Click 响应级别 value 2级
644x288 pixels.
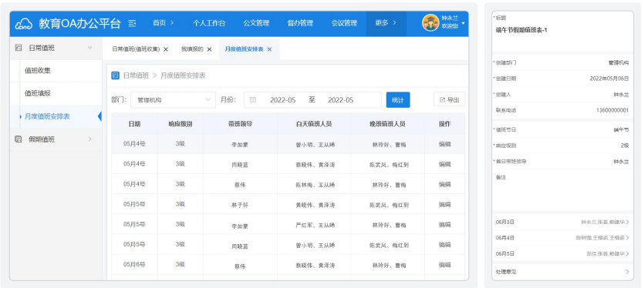click(x=624, y=146)
